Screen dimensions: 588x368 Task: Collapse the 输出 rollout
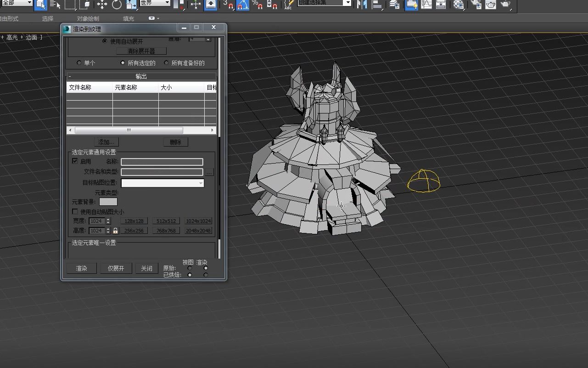70,76
